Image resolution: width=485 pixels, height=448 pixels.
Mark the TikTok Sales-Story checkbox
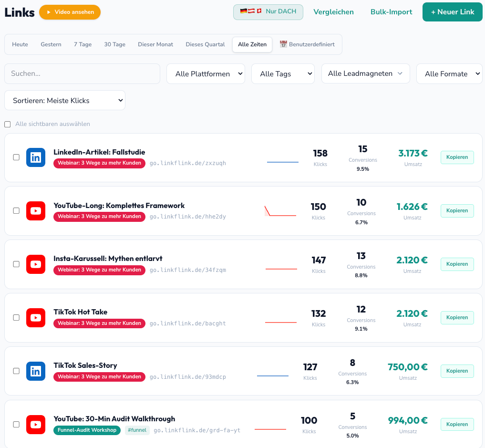click(16, 371)
